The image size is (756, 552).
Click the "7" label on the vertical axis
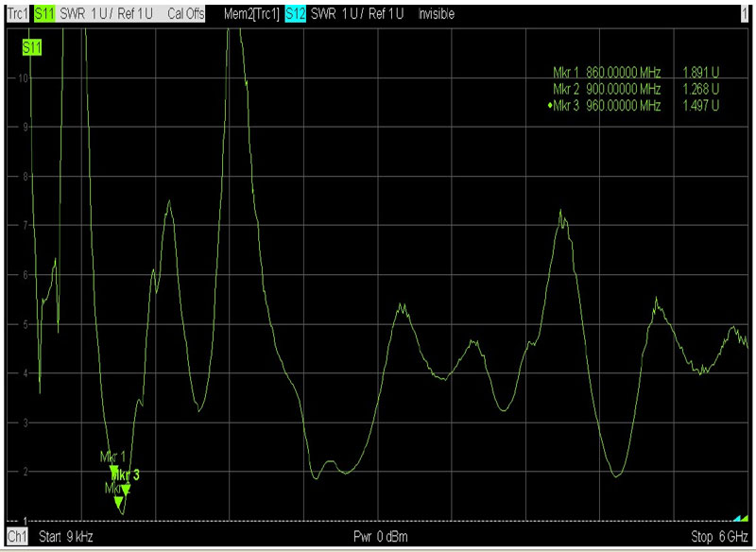tap(26, 226)
